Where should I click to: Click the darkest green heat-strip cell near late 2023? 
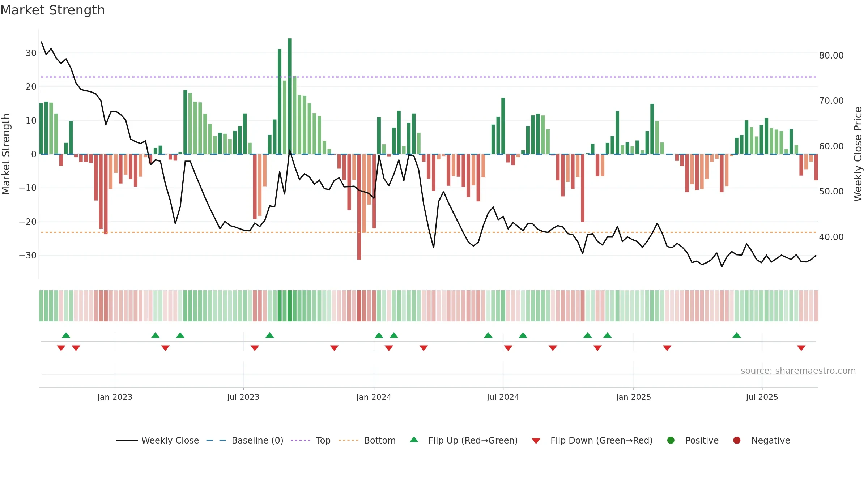pos(289,306)
